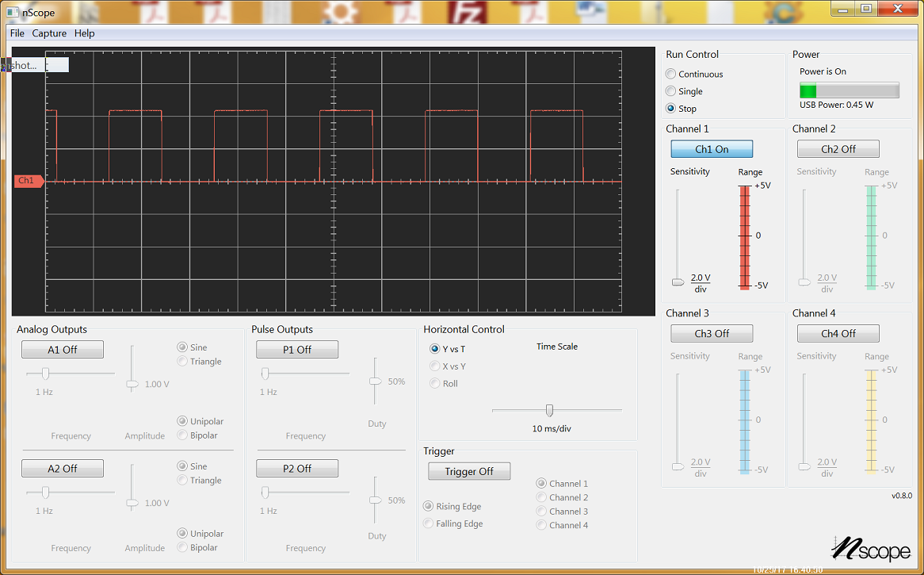Image resolution: width=924 pixels, height=575 pixels.
Task: Open the File menu
Action: tap(17, 33)
